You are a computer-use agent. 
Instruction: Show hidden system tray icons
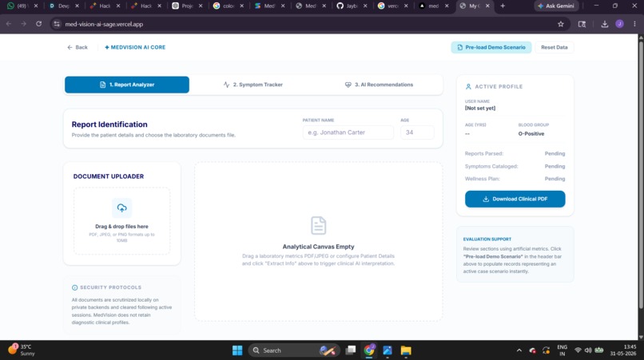pyautogui.click(x=519, y=350)
